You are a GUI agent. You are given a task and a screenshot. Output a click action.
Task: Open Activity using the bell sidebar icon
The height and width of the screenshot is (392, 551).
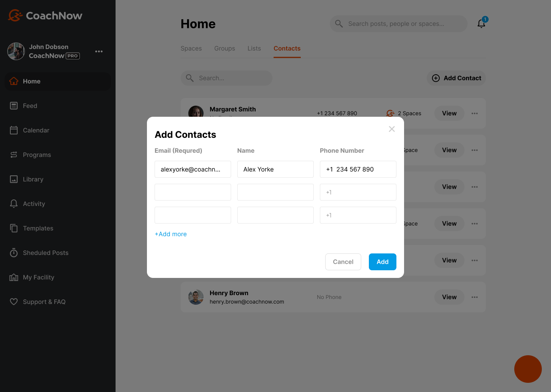(x=14, y=204)
